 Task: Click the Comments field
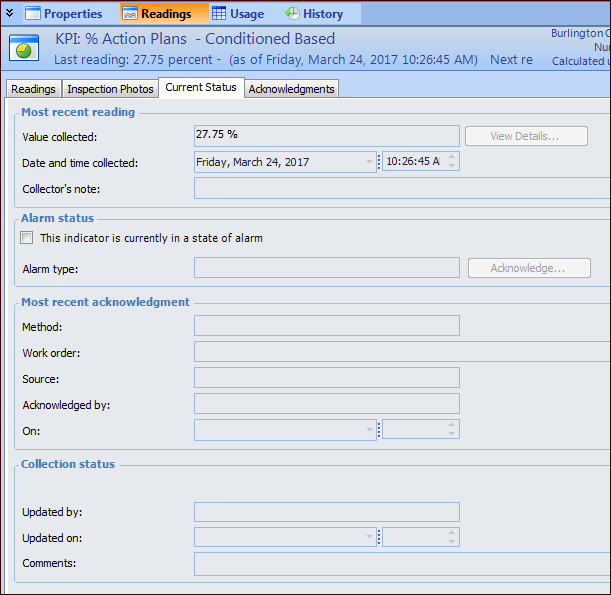pos(402,564)
